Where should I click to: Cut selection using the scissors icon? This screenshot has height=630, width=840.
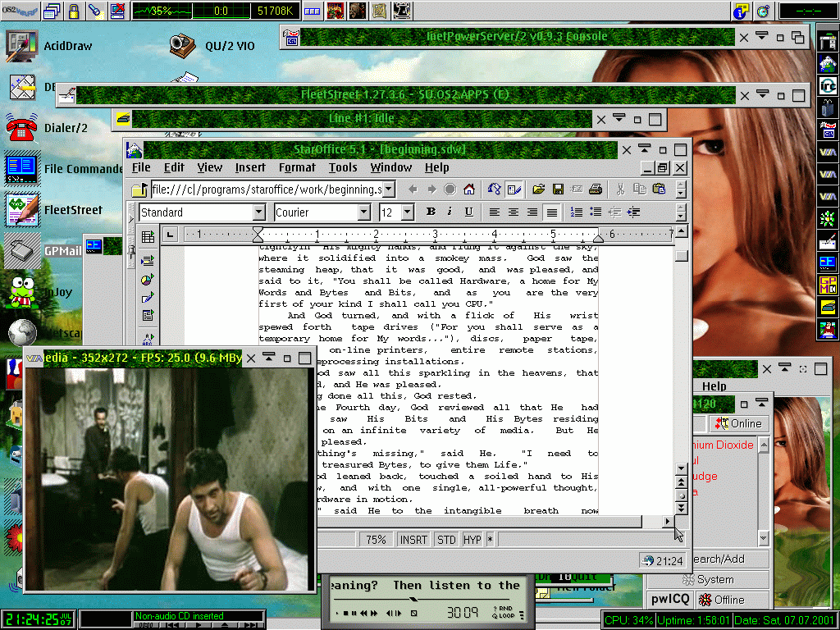(620, 189)
